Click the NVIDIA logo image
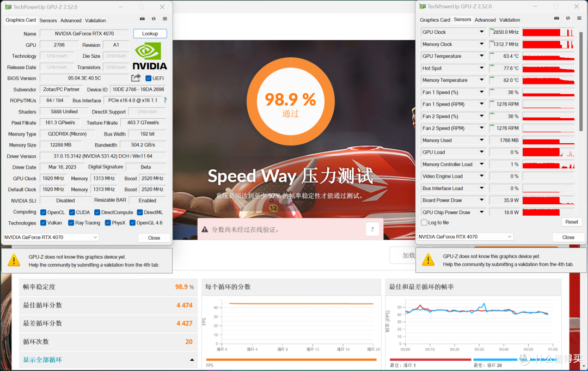The width and height of the screenshot is (588, 371). point(150,56)
